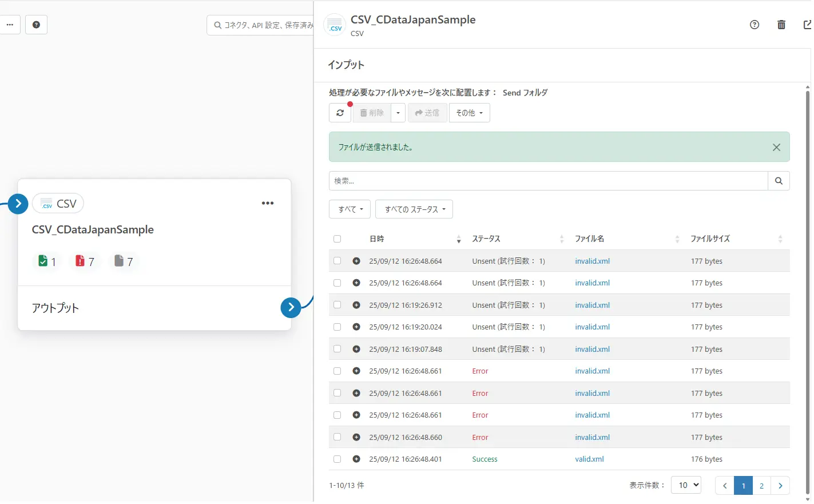Open invalid.xml from the 16:19:20.024 row
This screenshot has width=814, height=504.
pos(592,327)
